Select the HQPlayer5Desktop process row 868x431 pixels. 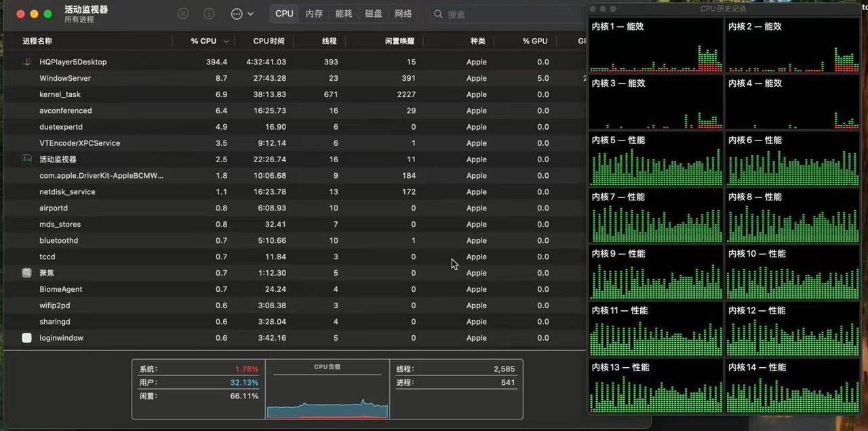[295, 62]
